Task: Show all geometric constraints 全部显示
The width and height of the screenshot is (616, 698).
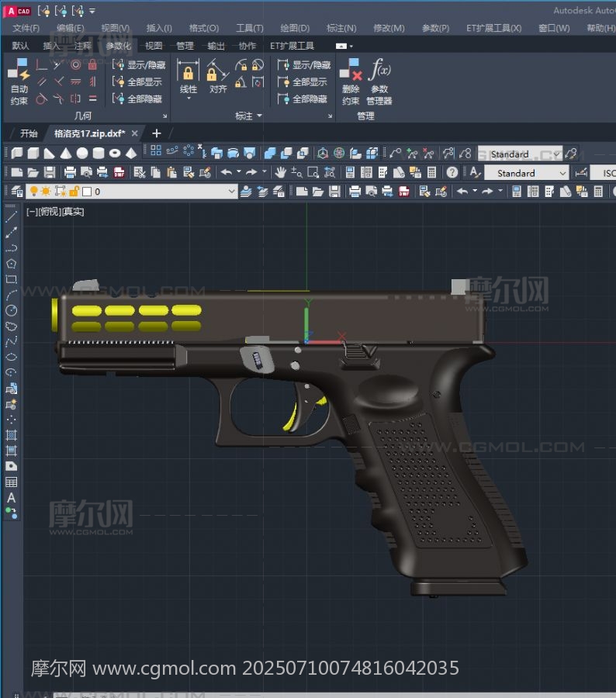Action: click(x=137, y=82)
